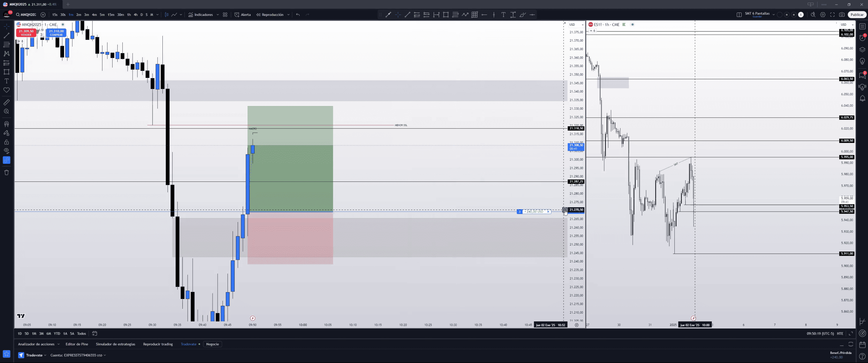Open the Simulador de estrategias tab
868x363 pixels.
point(115,344)
